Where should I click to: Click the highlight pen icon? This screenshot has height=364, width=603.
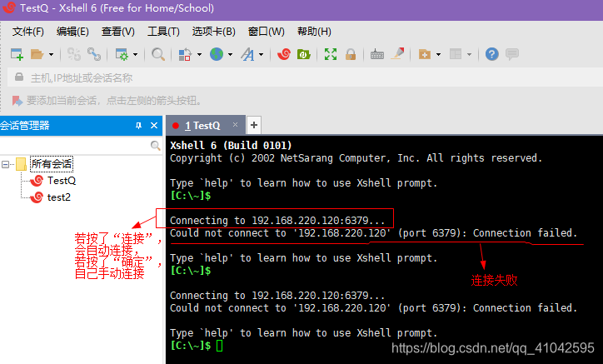[397, 54]
